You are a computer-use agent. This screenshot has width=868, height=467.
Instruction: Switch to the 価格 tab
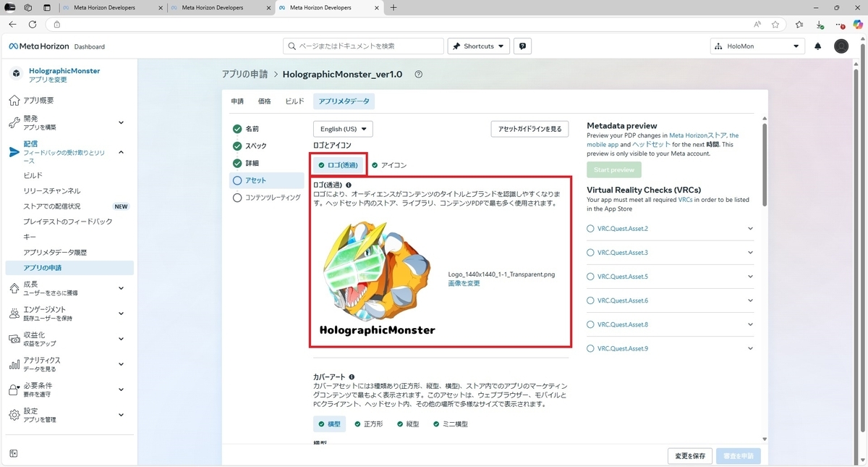[265, 101]
